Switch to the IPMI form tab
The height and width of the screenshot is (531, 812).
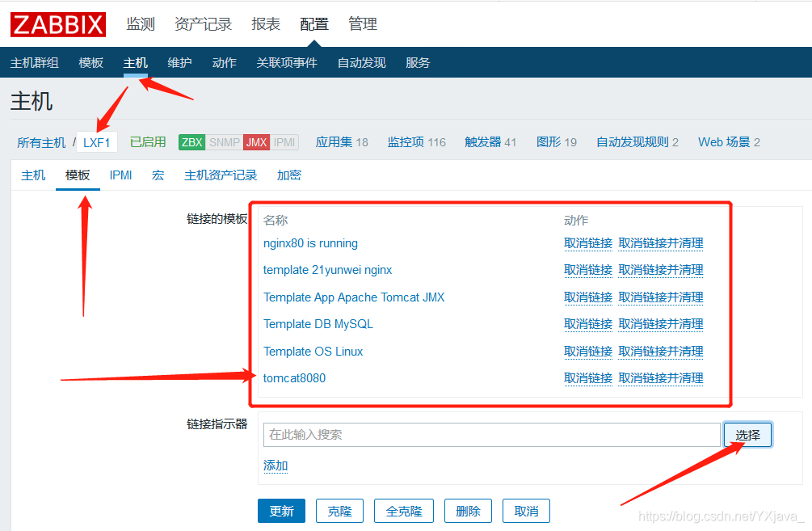click(120, 175)
